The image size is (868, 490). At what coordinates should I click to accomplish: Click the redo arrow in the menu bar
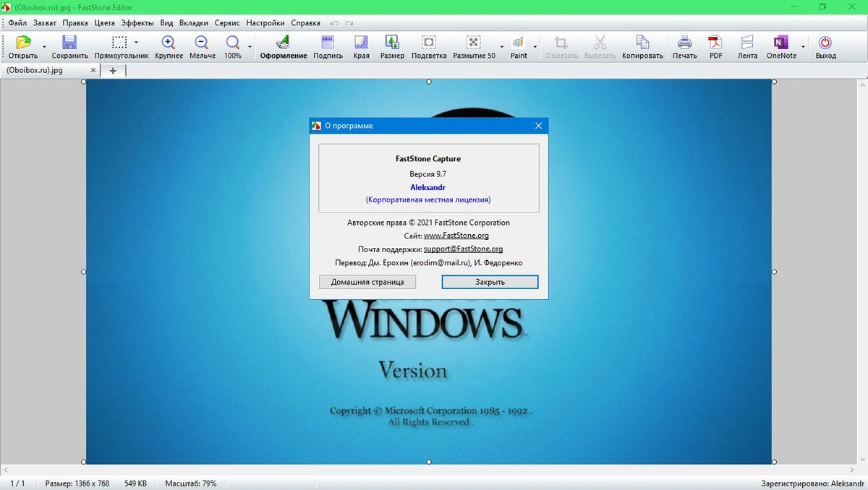[349, 23]
